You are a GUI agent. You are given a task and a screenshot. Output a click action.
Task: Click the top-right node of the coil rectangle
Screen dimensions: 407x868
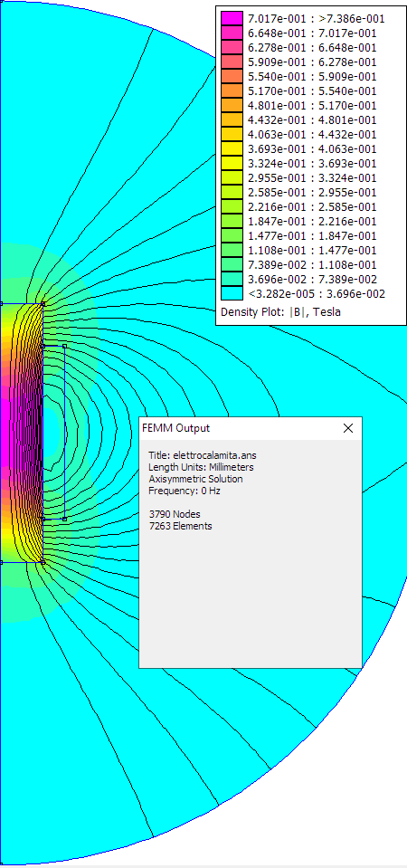click(x=65, y=346)
